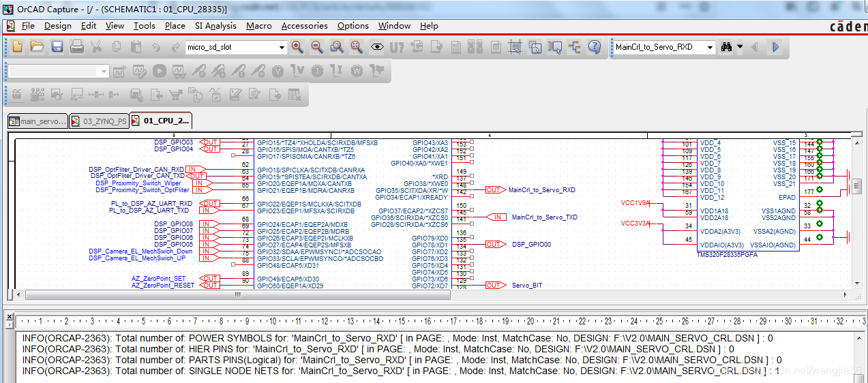Print the schematic page
Screen dimensions: 868x383
point(77,47)
